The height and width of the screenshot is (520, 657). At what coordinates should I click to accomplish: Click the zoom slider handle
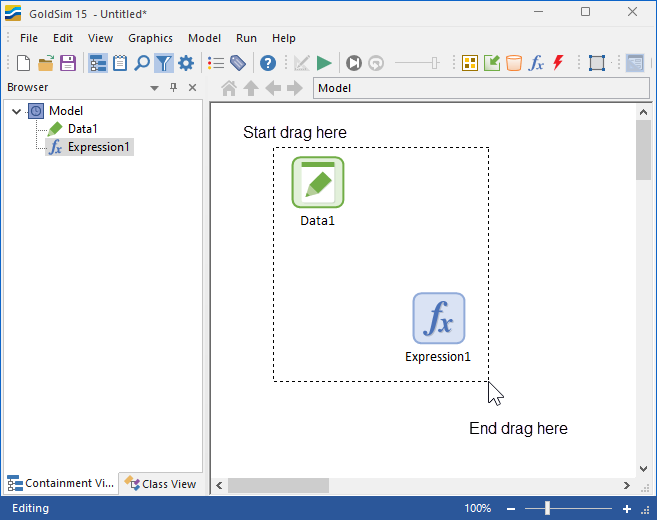tap(547, 508)
